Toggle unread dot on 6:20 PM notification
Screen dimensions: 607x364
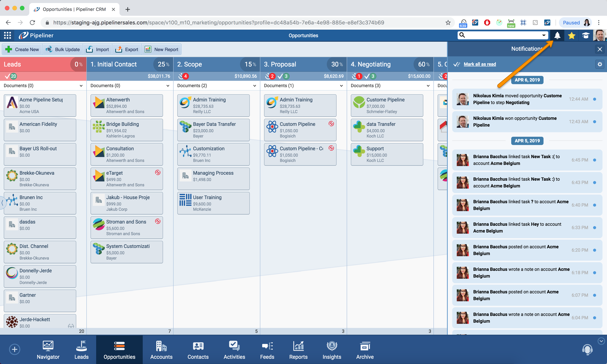pos(594,250)
